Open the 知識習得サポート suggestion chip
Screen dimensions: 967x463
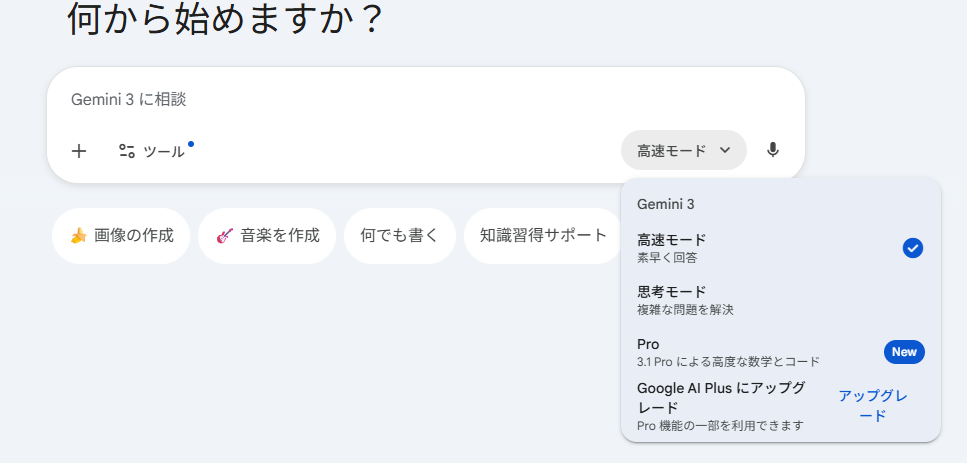[x=543, y=236]
